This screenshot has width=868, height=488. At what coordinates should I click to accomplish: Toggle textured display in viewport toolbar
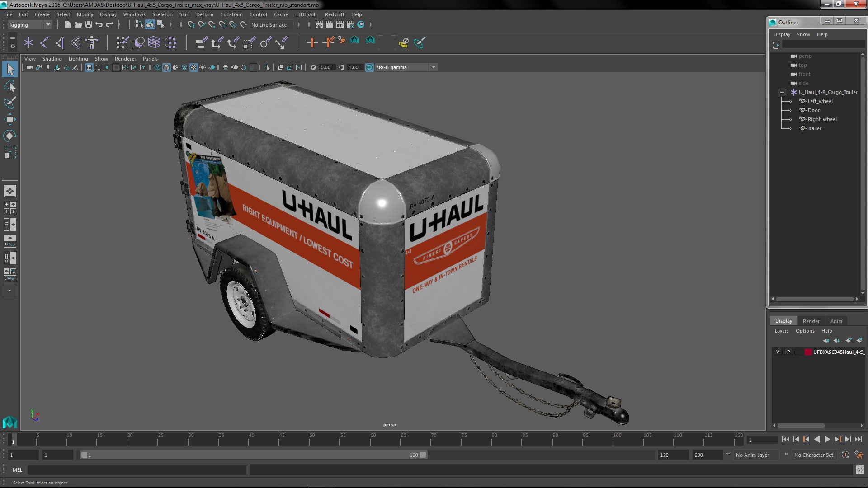(x=193, y=67)
